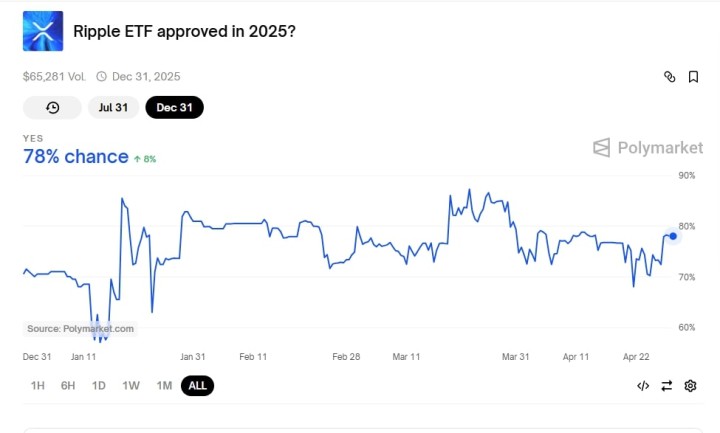The height and width of the screenshot is (433, 720).
Task: Set chart range to 1W
Action: (131, 386)
